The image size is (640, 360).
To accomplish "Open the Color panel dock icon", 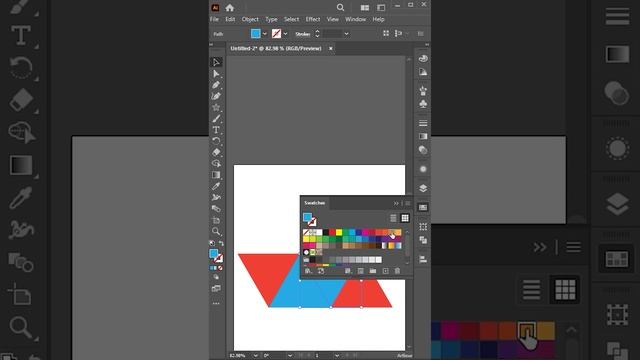I will tap(423, 58).
